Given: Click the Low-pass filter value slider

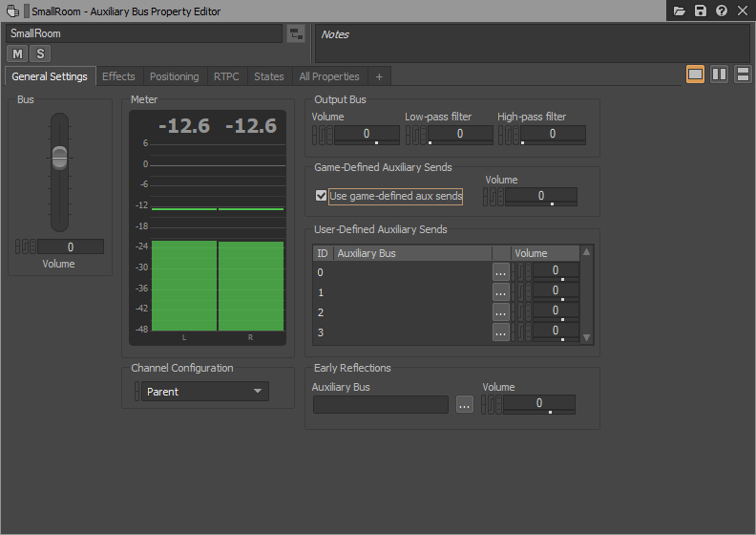Looking at the screenshot, I should pos(460,135).
